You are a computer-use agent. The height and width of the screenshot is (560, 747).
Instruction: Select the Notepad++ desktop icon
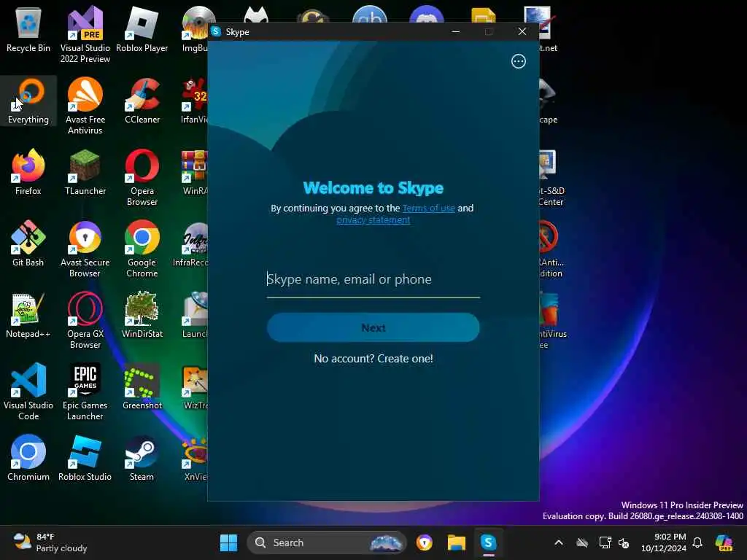(x=28, y=315)
